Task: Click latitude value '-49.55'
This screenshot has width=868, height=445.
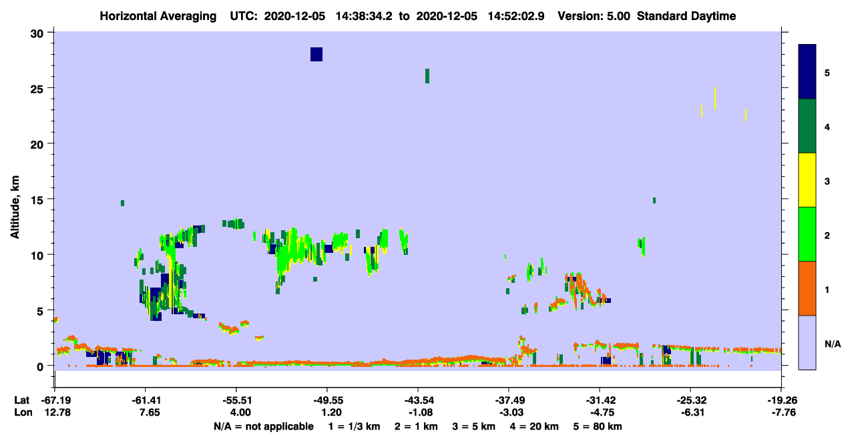Action: pos(327,400)
